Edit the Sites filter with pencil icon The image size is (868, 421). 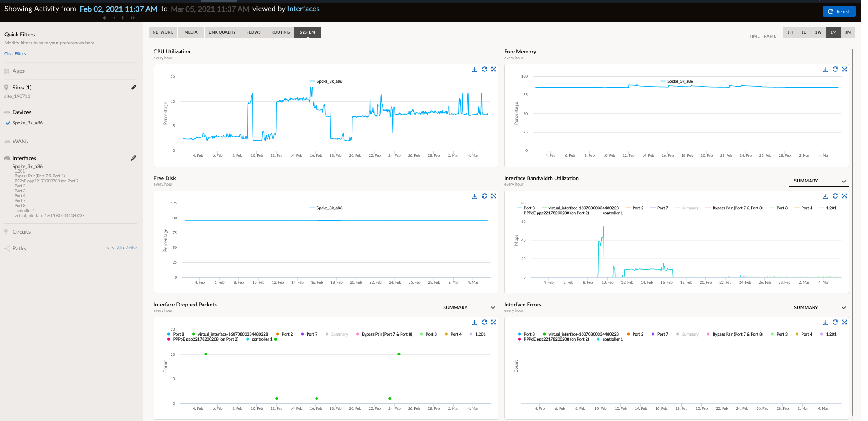pyautogui.click(x=133, y=88)
